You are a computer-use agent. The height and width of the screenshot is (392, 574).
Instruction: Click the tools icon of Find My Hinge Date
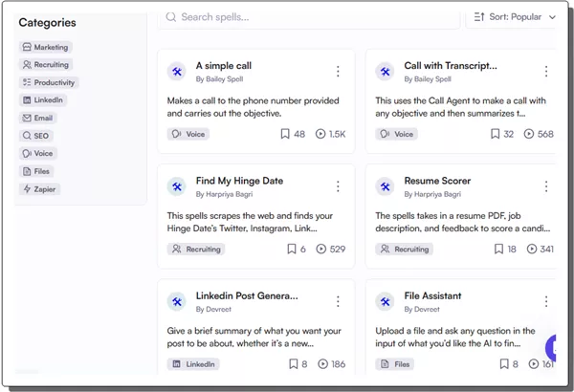[x=177, y=186]
